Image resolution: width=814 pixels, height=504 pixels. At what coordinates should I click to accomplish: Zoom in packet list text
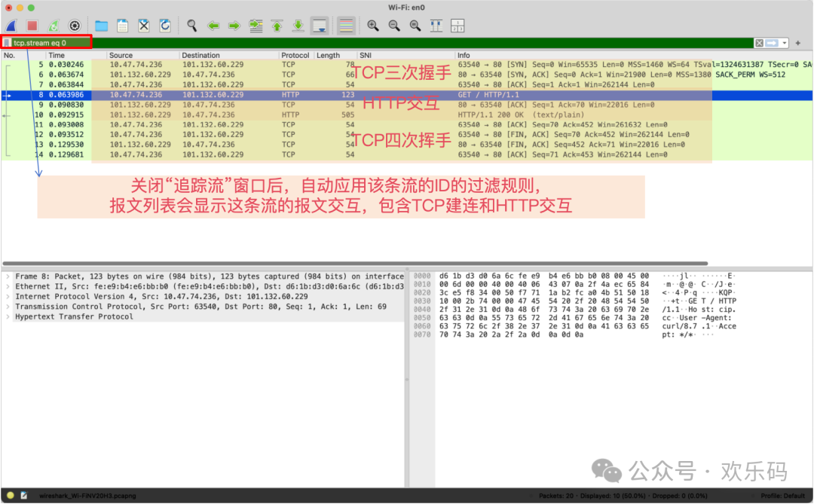point(373,26)
